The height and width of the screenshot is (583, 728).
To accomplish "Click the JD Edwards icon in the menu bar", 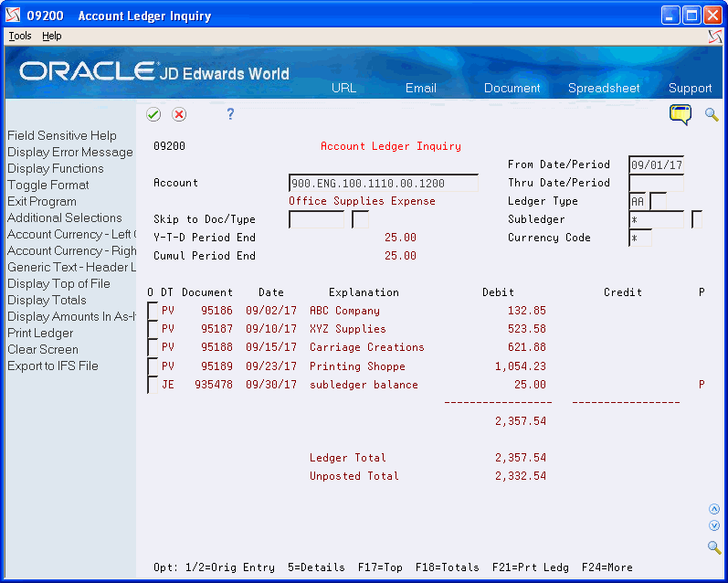I will 715,37.
